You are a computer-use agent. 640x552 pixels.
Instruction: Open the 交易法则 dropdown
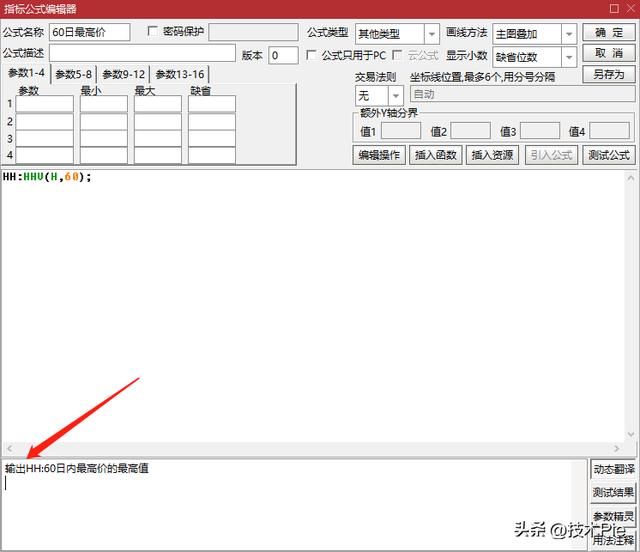click(x=395, y=95)
